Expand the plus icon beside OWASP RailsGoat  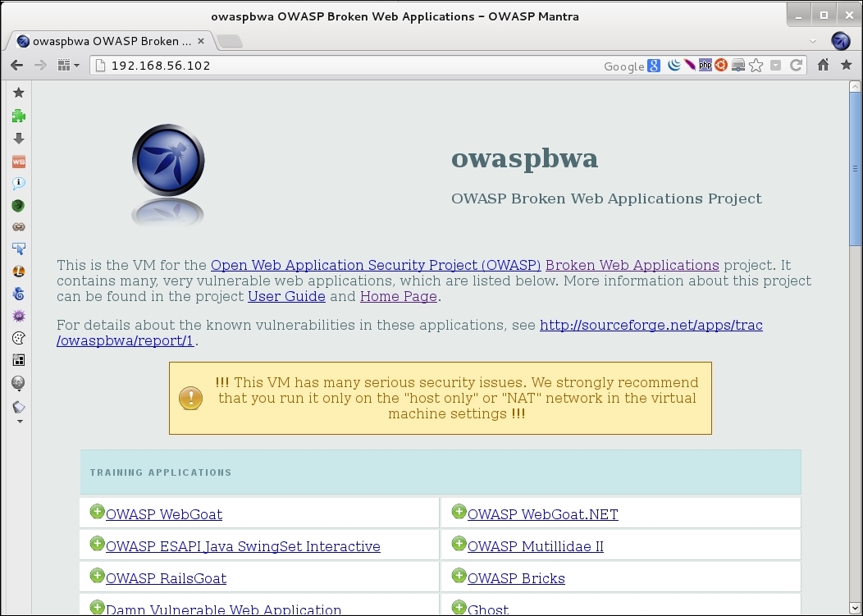point(97,575)
